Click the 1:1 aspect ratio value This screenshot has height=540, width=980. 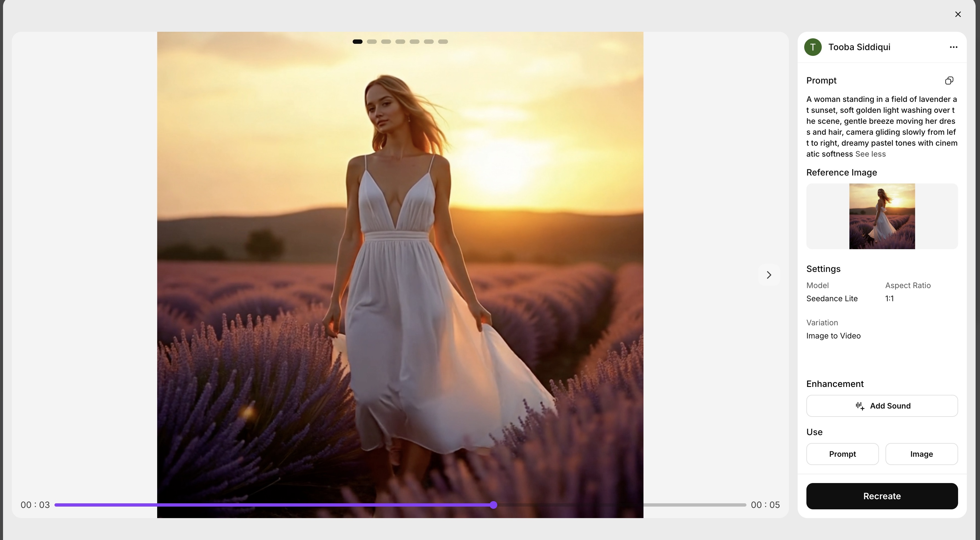pos(889,299)
